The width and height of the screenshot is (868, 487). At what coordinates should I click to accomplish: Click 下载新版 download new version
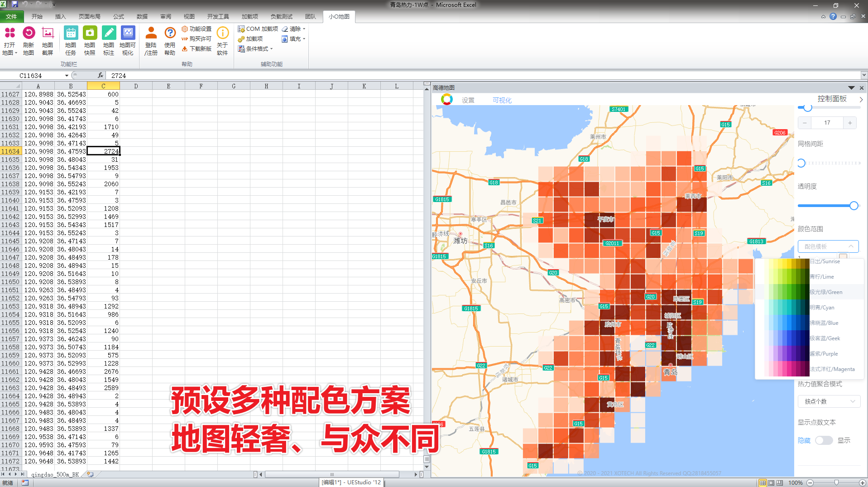[x=197, y=49]
